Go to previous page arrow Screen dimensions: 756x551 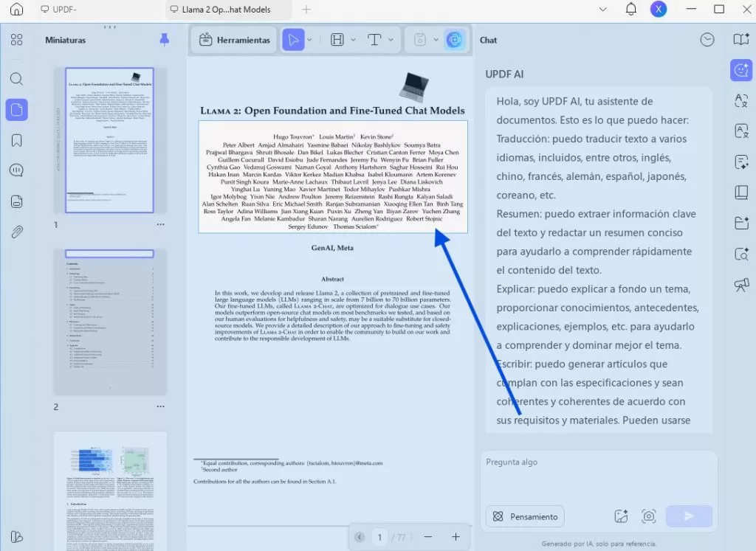[360, 537]
